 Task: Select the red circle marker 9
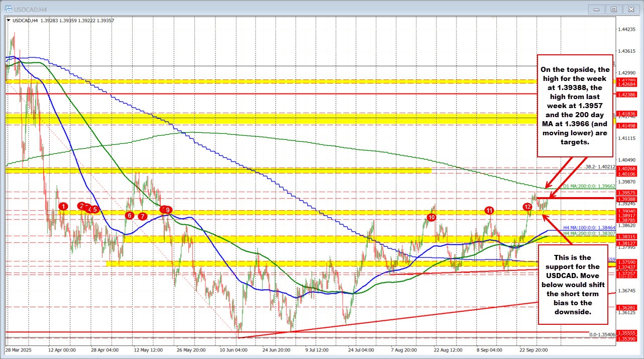click(x=168, y=210)
